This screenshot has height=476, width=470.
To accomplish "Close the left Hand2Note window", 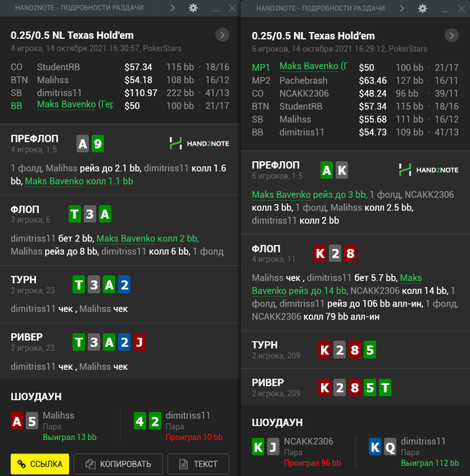I will pos(232,8).
